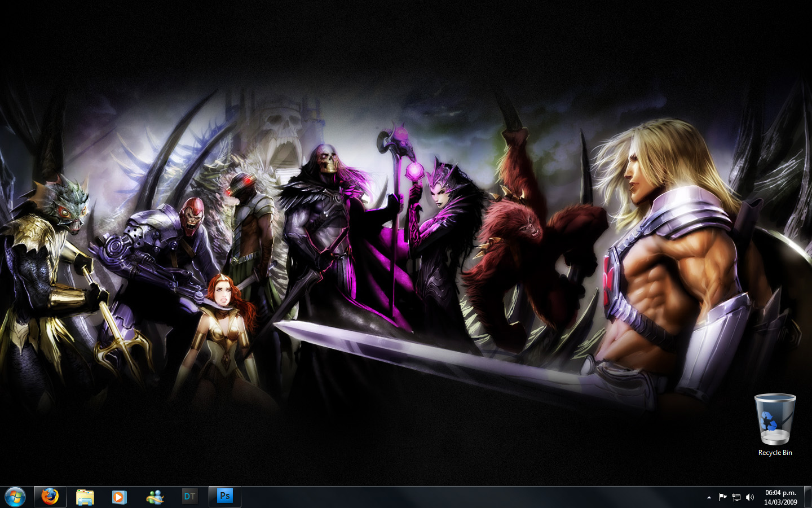Open Windows Live Messenger taskbar icon

(155, 497)
